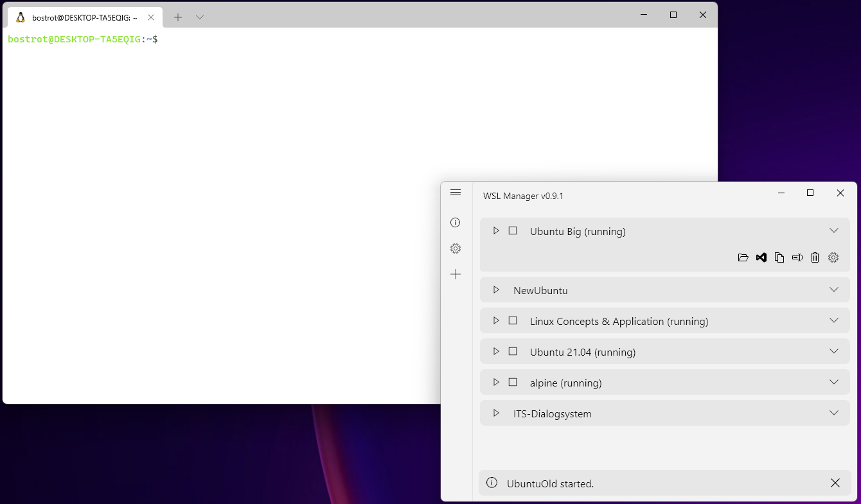Maximize the terminal window
Screen dimensions: 861x504
tap(673, 15)
